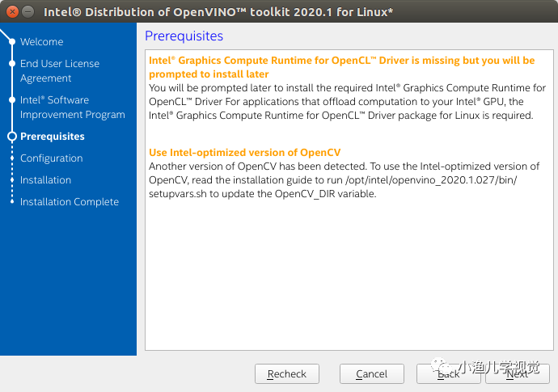Click the Prerequisites current-step circle marker
Screen dimensions: 558x392
coord(11,137)
